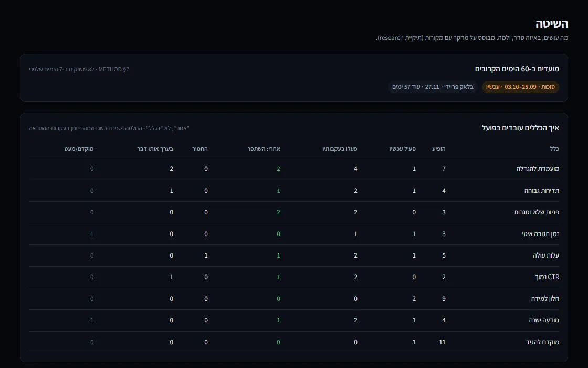Click the value 4 in the "תדירות גבוהה" row
This screenshot has height=368, width=588.
pos(444,191)
